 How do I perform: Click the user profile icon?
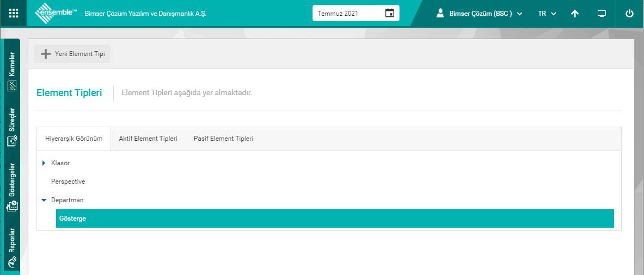pos(440,13)
